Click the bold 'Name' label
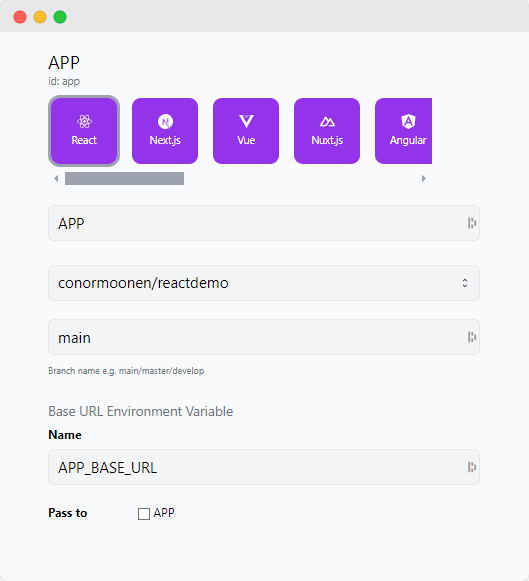This screenshot has height=581, width=529. coord(65,435)
